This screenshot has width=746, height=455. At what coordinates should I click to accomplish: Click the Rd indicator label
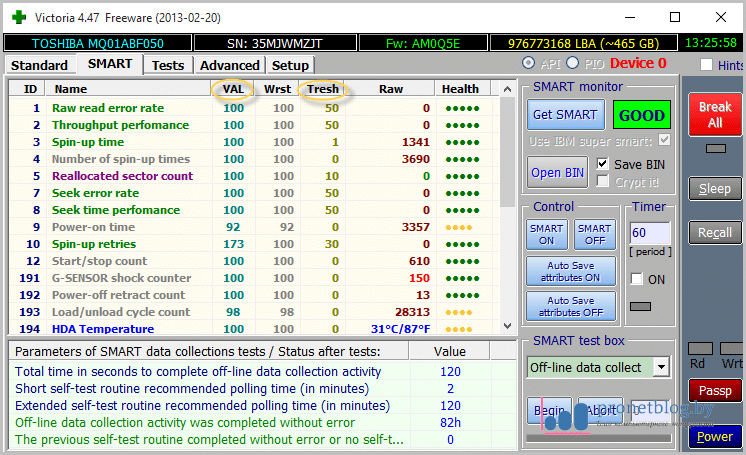click(697, 364)
